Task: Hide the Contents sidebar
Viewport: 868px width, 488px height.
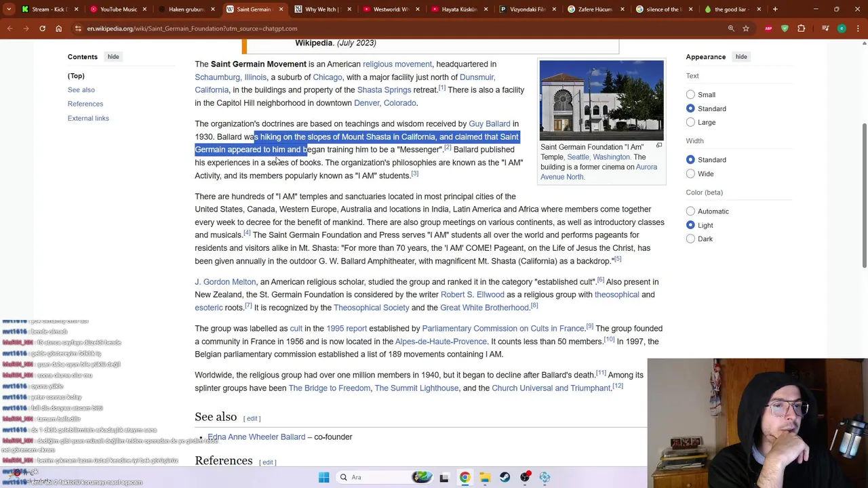Action: coord(113,57)
